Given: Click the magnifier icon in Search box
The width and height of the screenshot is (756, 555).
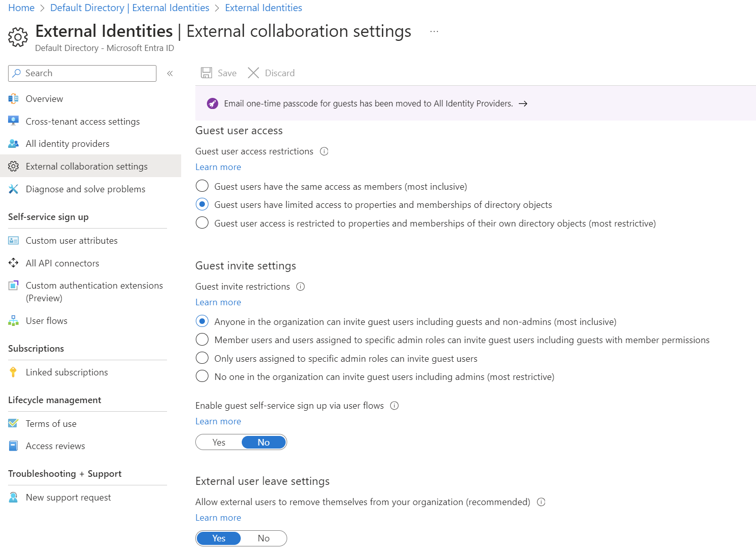Looking at the screenshot, I should tap(17, 73).
